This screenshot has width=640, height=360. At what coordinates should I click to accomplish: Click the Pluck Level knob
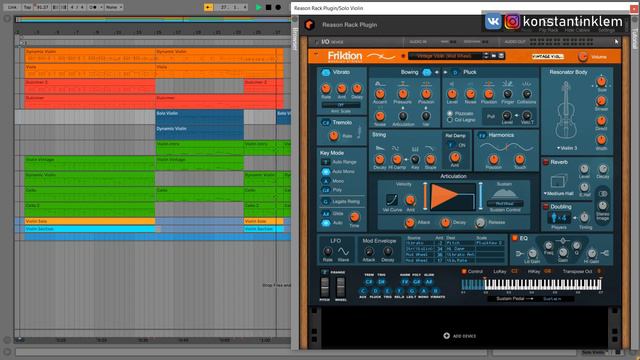[452, 94]
